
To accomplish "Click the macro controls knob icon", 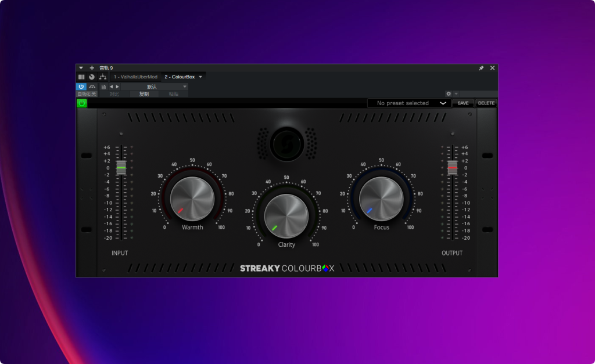I will click(92, 77).
